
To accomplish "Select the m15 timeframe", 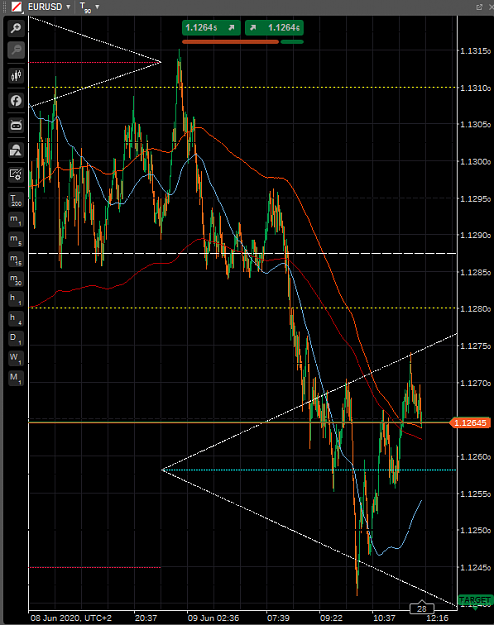I will (x=16, y=259).
